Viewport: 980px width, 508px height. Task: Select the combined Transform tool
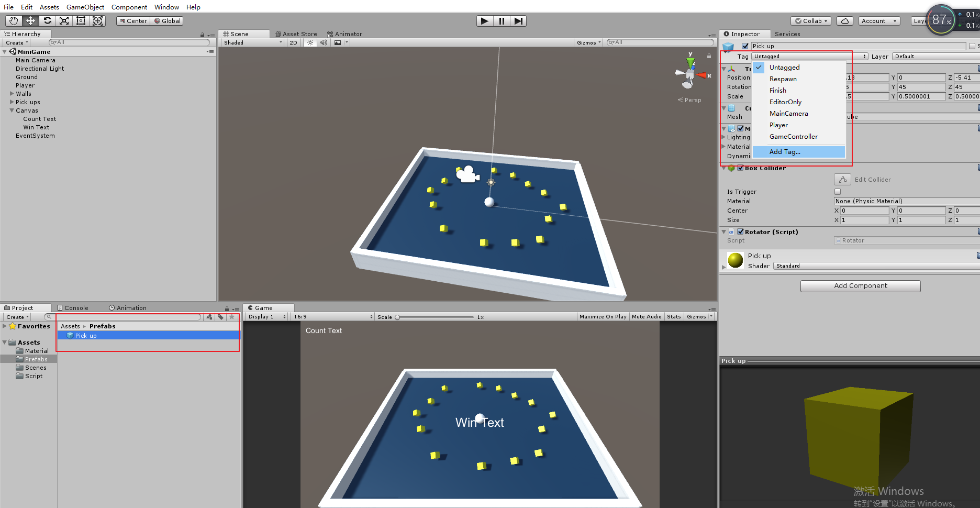point(98,21)
